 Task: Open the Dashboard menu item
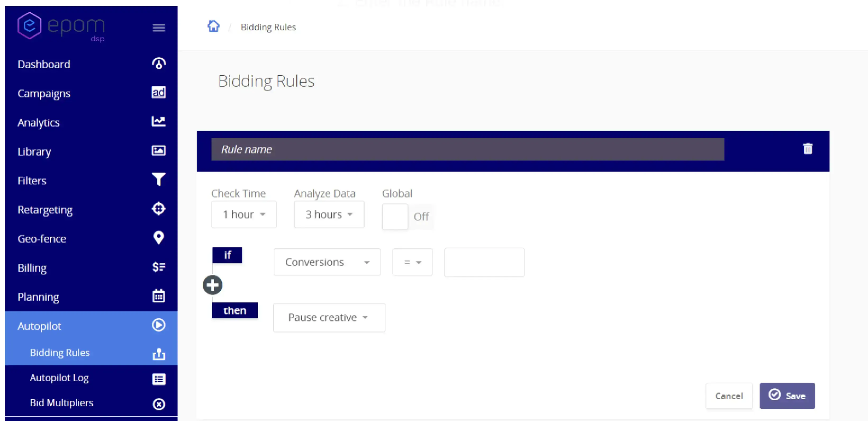click(44, 64)
